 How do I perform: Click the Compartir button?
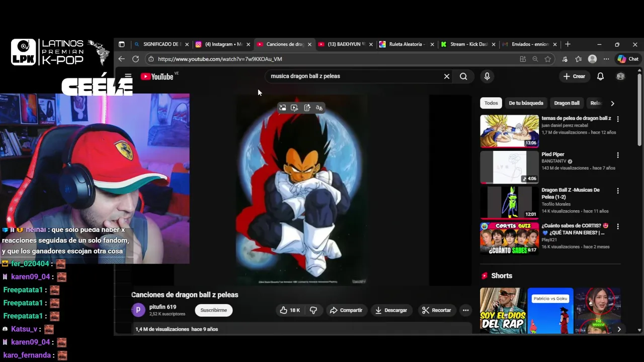tap(346, 310)
